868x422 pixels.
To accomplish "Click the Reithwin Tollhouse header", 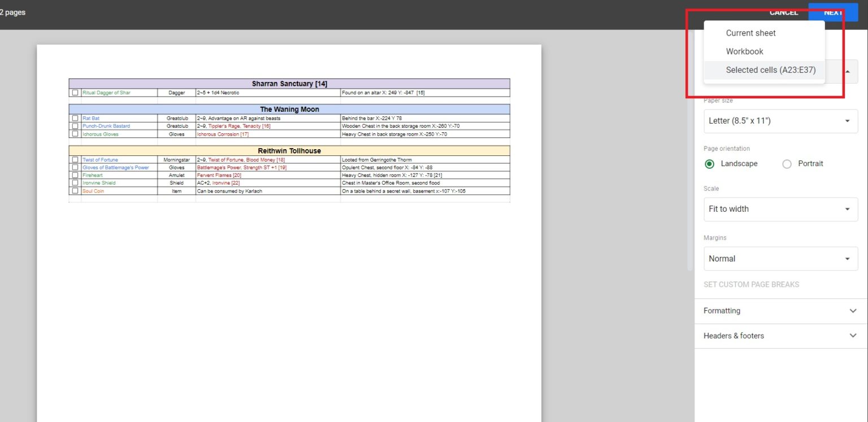I will tap(289, 151).
